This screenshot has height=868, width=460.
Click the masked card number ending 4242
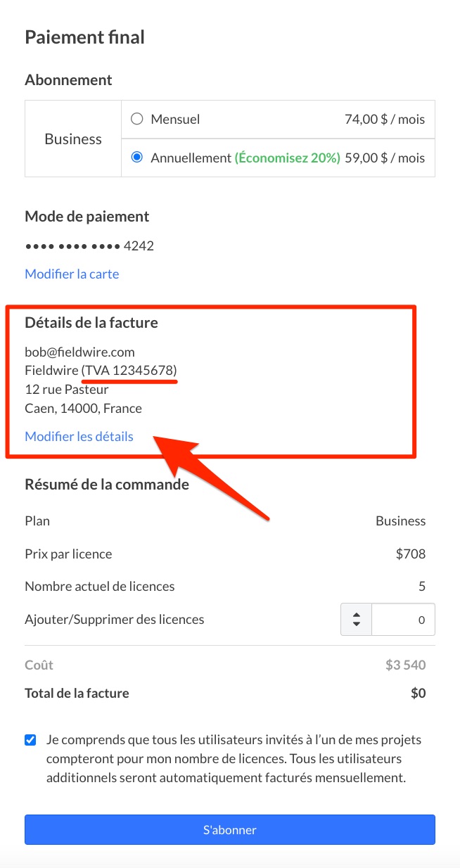coord(89,245)
